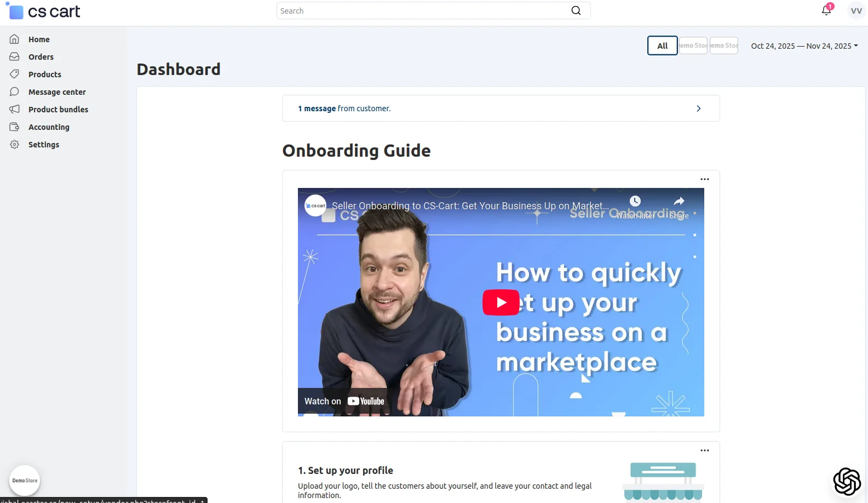Click the Upload your logo description text
The image size is (868, 503).
pos(445,490)
